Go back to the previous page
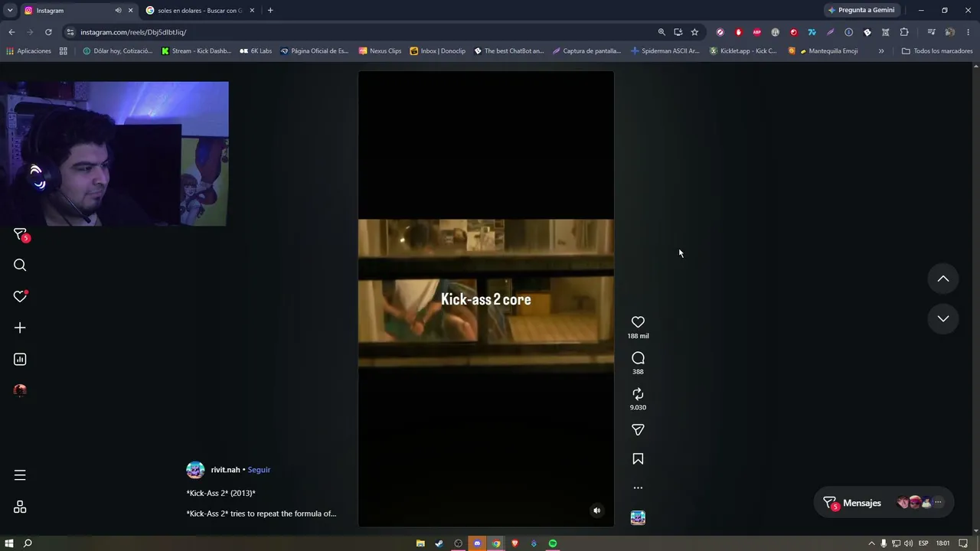Image resolution: width=980 pixels, height=551 pixels. click(11, 32)
